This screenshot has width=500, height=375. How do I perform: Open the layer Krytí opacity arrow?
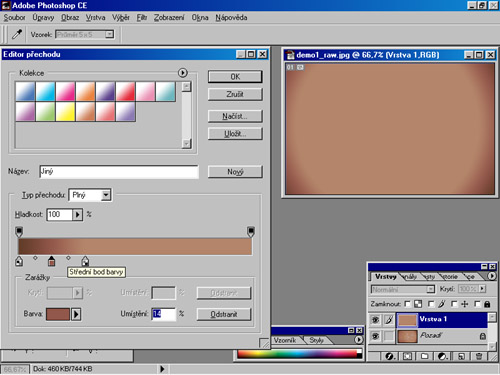pyautogui.click(x=482, y=289)
